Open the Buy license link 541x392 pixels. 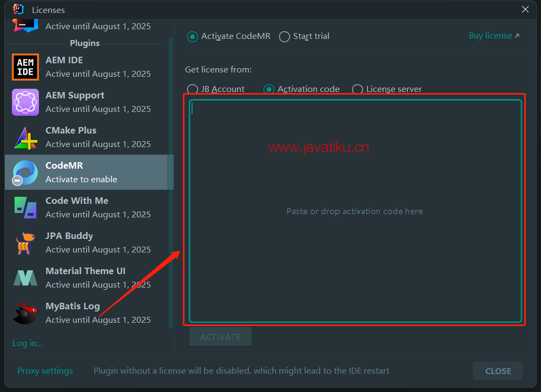click(x=493, y=36)
